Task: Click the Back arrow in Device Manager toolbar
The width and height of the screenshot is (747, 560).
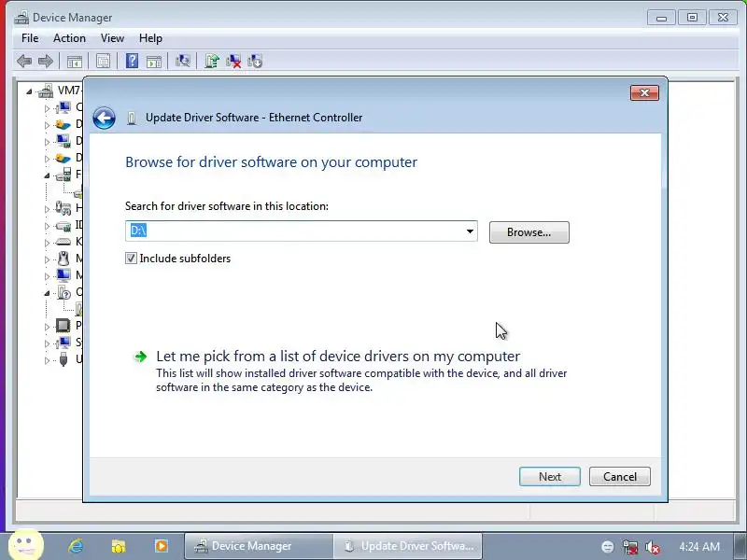Action: pyautogui.click(x=24, y=61)
